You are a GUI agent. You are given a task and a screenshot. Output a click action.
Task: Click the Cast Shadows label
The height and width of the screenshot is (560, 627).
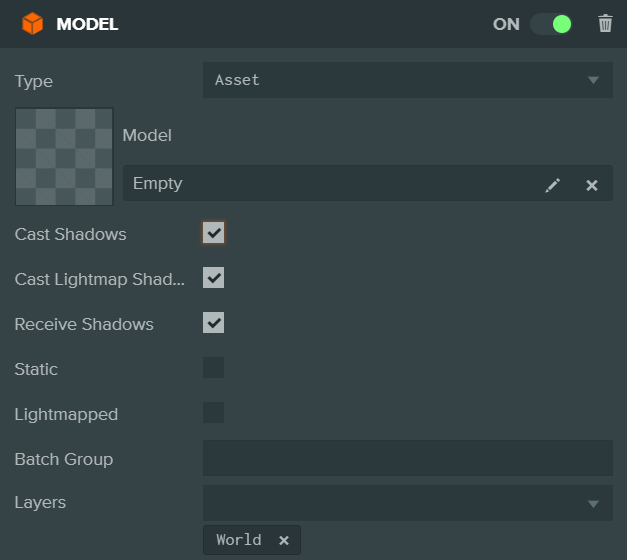point(70,234)
